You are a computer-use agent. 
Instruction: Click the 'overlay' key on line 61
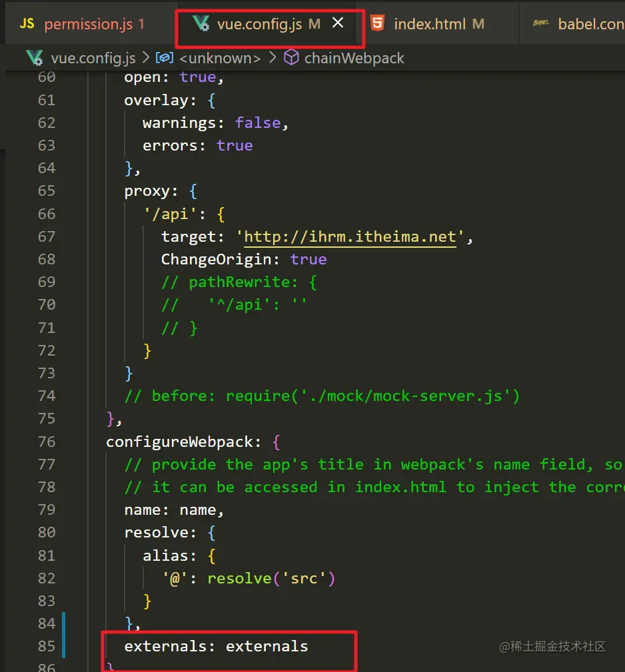coord(156,101)
